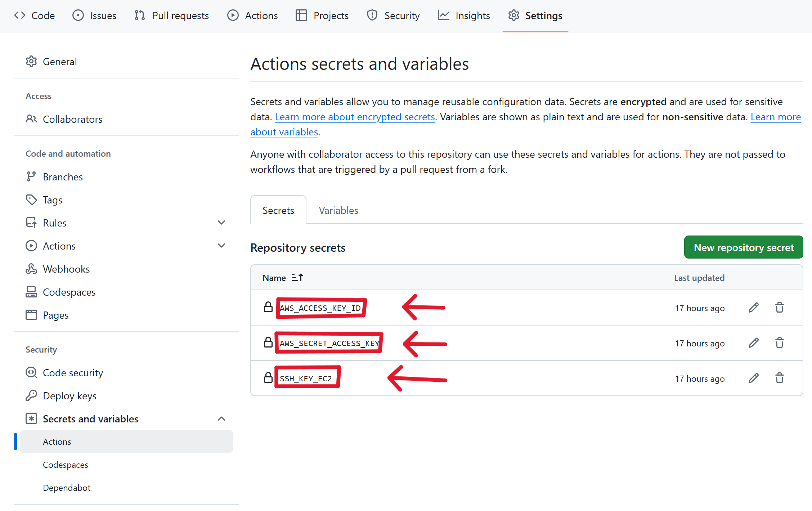The height and width of the screenshot is (511, 812).
Task: Open Learn more about encrypted secrets link
Action: click(355, 117)
